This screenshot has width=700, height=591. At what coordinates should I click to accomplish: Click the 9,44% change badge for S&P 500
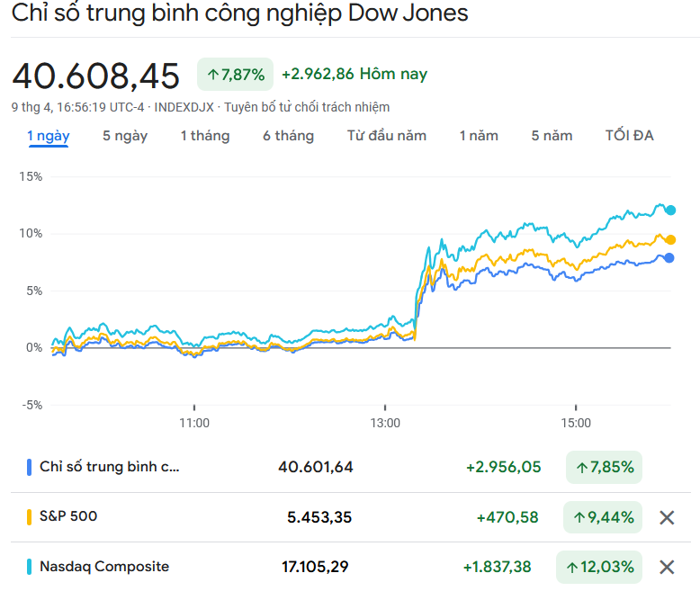(x=603, y=517)
